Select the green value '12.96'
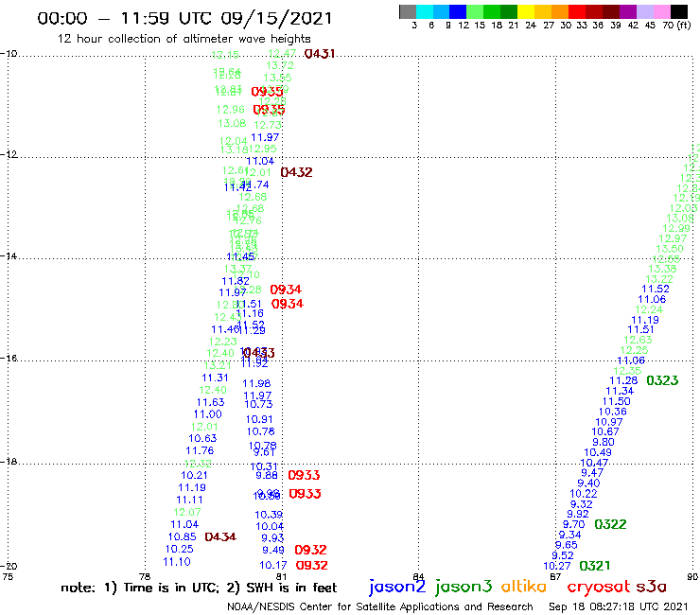The image size is (700, 615). (x=231, y=110)
